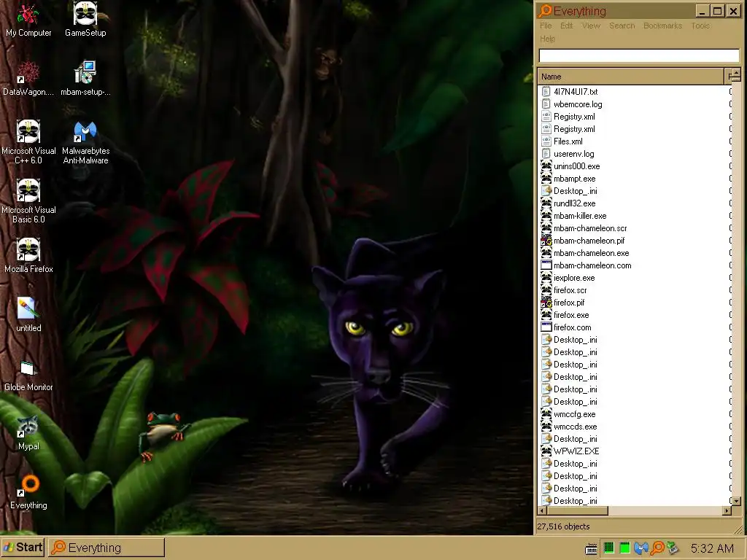Click the document icon beside 4I7N4UI7.txt
747x560 pixels.
[546, 91]
